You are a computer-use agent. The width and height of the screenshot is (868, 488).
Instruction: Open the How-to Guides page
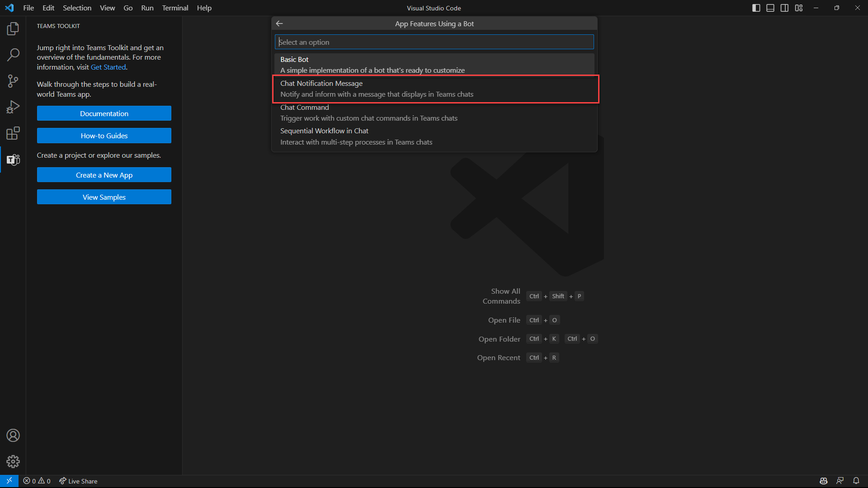click(x=104, y=136)
